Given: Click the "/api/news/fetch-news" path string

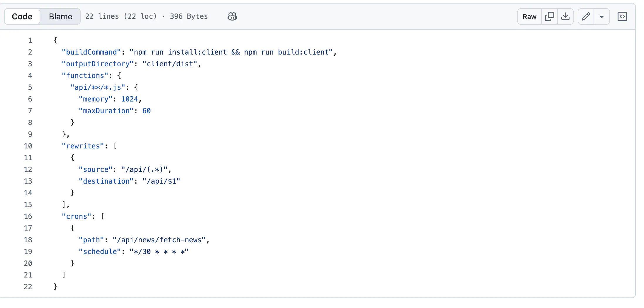Looking at the screenshot, I should [159, 240].
